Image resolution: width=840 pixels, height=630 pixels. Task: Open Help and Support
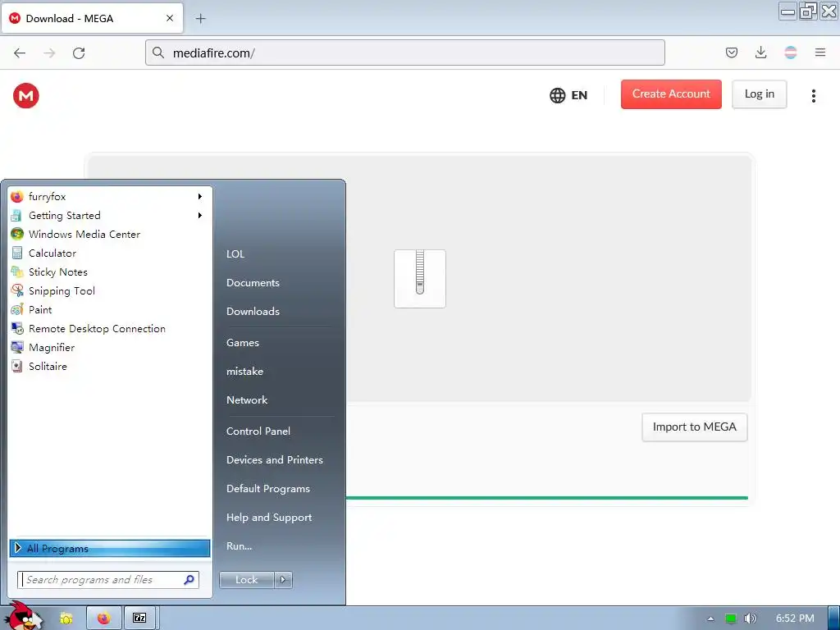coord(269,518)
